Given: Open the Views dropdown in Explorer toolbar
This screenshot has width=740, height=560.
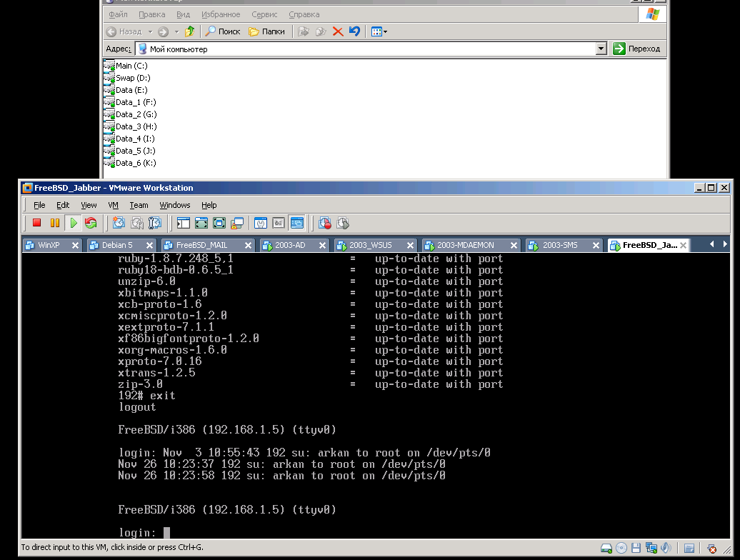Looking at the screenshot, I should [379, 31].
